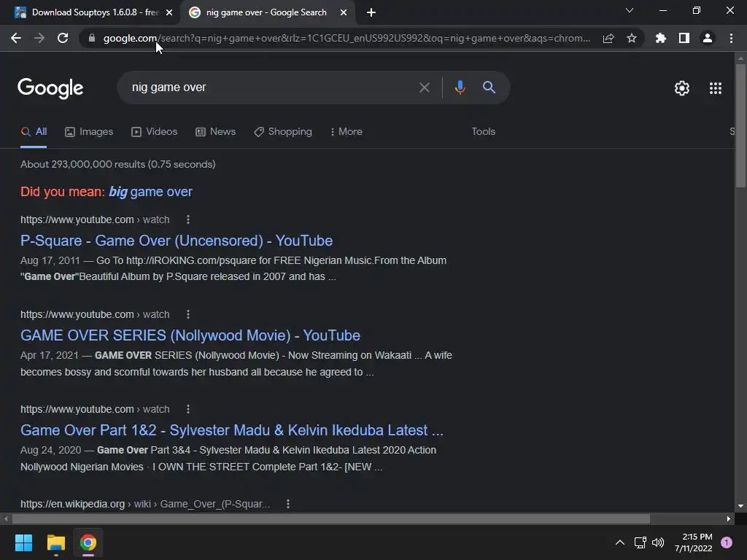Open Chrome profile avatar
Screen dimensions: 747x560
click(x=708, y=38)
